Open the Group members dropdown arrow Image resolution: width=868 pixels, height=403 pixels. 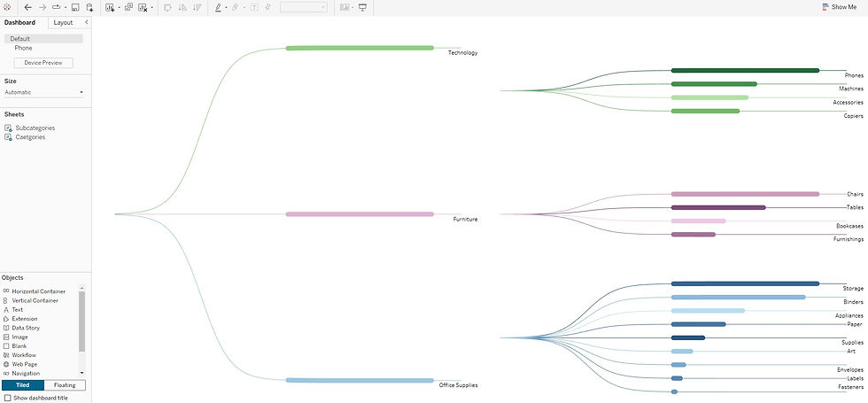tap(244, 8)
